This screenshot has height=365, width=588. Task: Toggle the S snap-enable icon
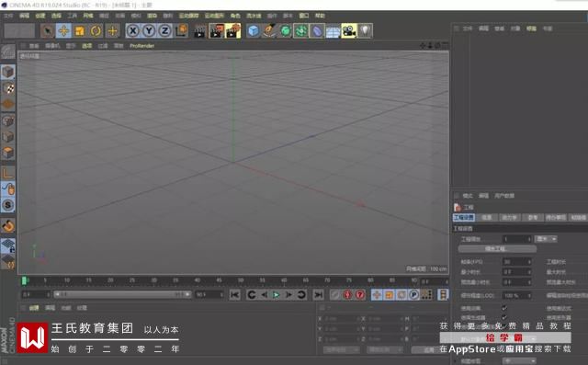8,205
